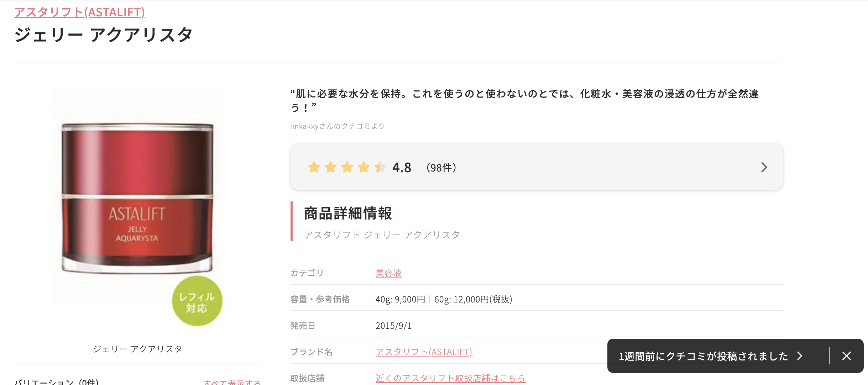Click the half-filled fifth rating star
Viewport: 868px width, 385px height.
pos(380,167)
